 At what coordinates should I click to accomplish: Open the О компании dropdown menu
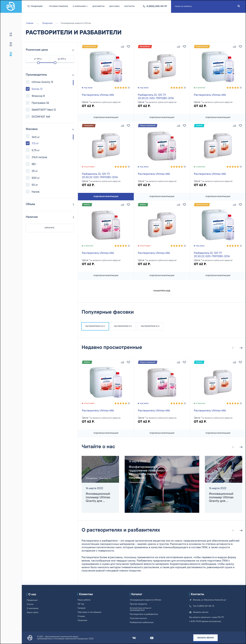pos(80,6)
